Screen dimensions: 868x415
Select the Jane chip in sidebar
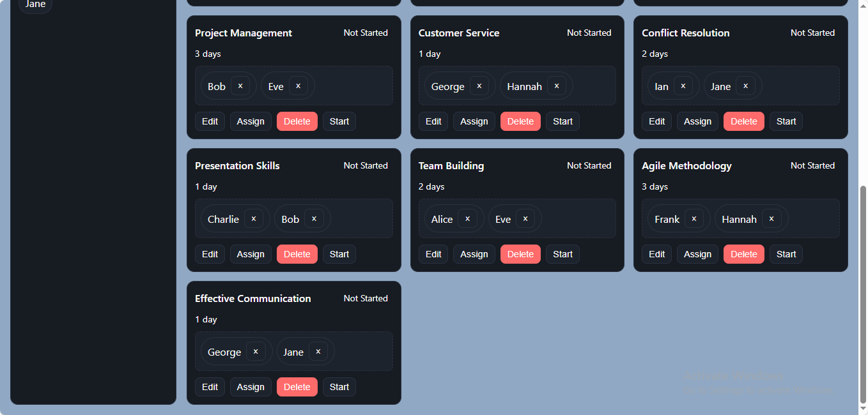tap(36, 4)
